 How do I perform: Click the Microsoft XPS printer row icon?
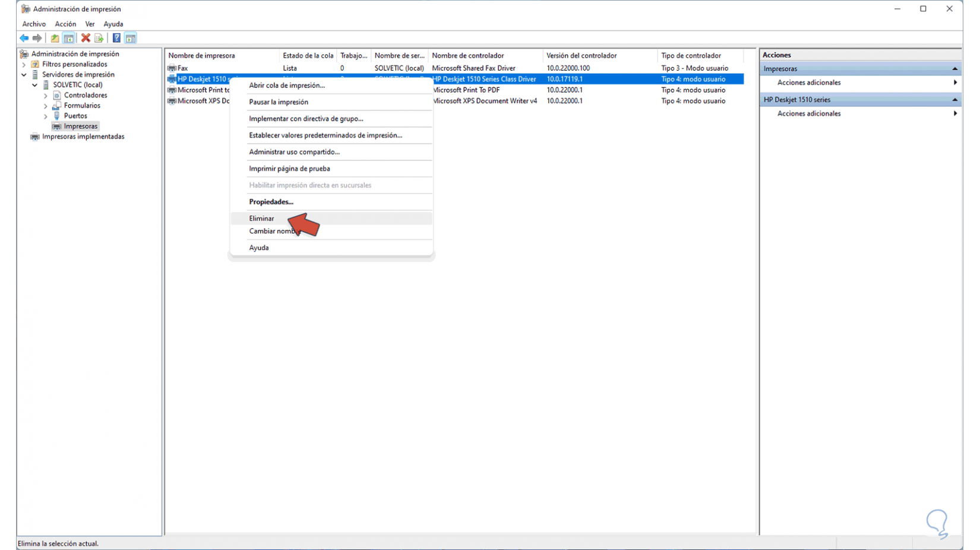172,101
